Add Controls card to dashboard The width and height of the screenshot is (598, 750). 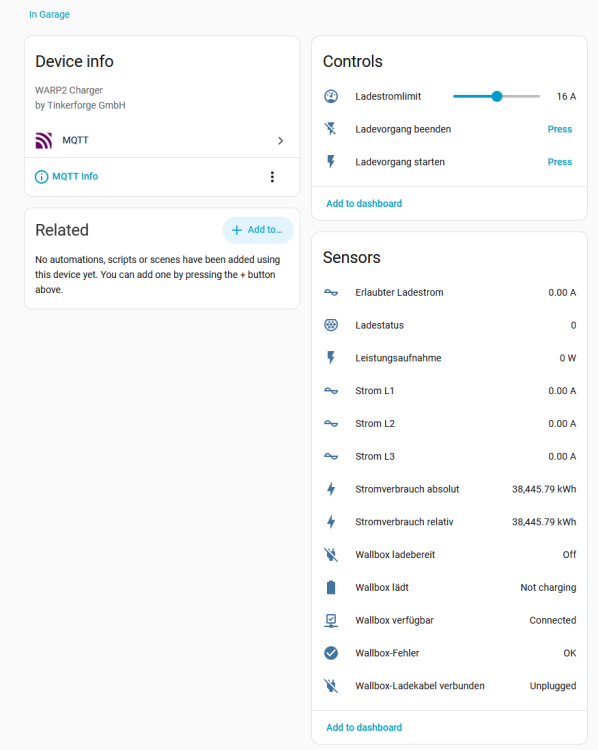364,204
